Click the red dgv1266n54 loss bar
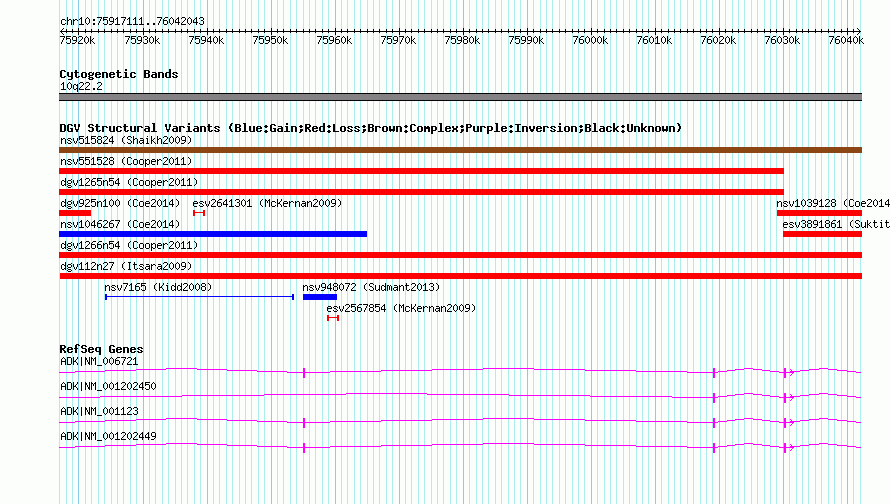 click(x=460, y=255)
